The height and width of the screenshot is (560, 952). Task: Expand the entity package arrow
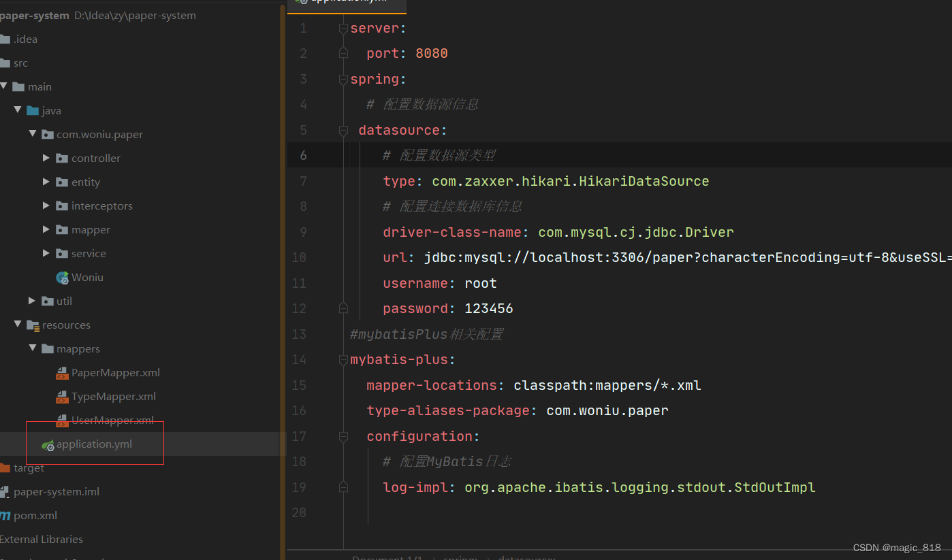coord(46,182)
